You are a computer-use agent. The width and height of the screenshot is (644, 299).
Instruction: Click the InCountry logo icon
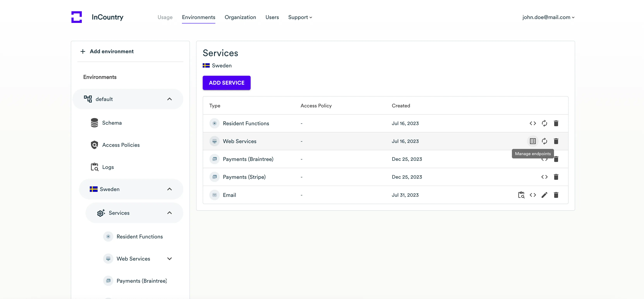76,17
